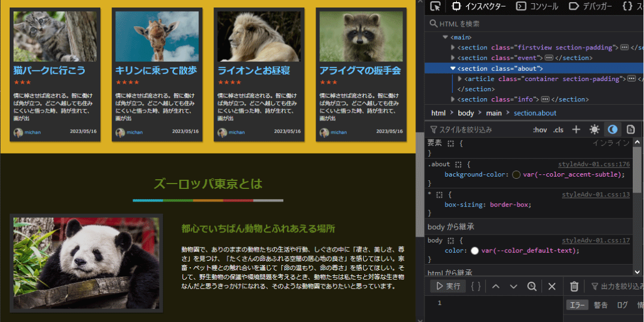Screen dimensions: 644x322
Task: Open the アライグマの握手会 card title
Action: click(x=360, y=70)
